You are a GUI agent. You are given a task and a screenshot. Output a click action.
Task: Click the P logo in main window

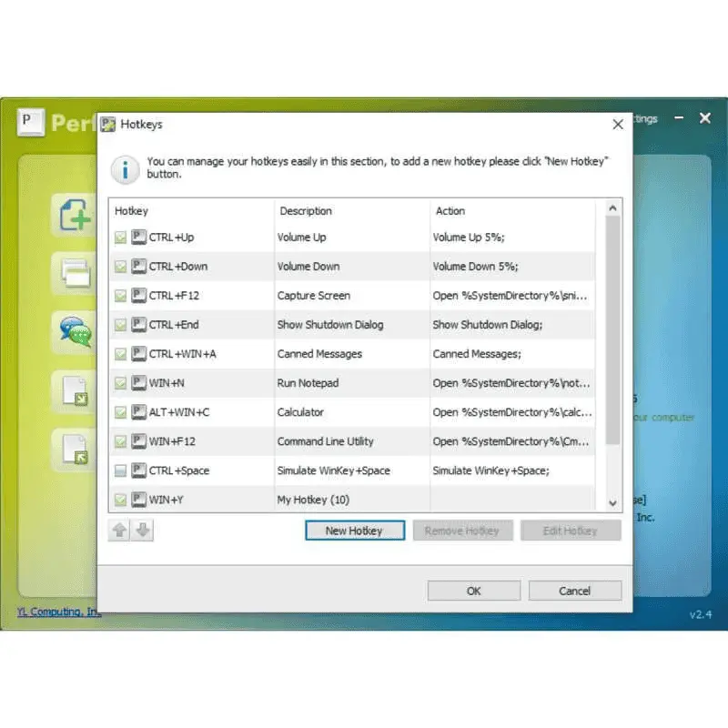pyautogui.click(x=31, y=122)
